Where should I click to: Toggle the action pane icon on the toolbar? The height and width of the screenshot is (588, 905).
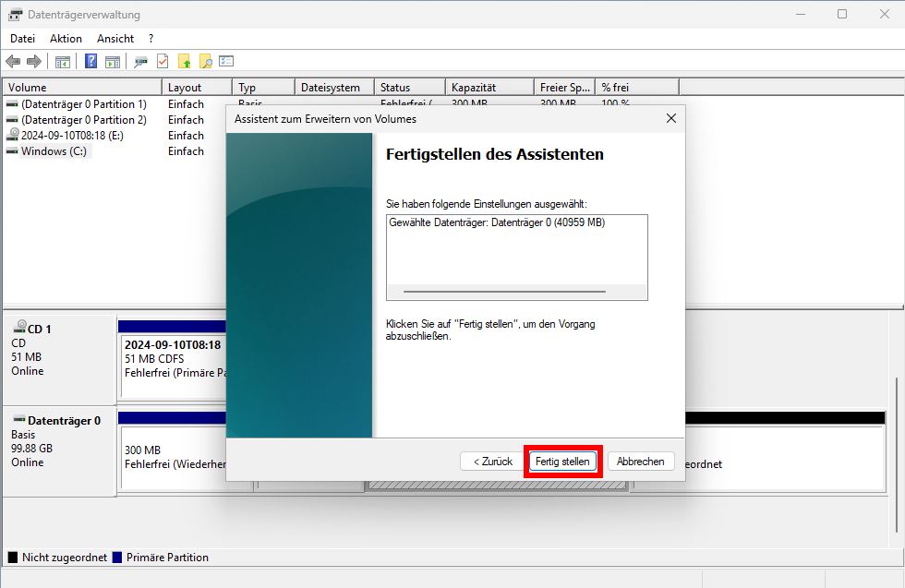coord(113,61)
